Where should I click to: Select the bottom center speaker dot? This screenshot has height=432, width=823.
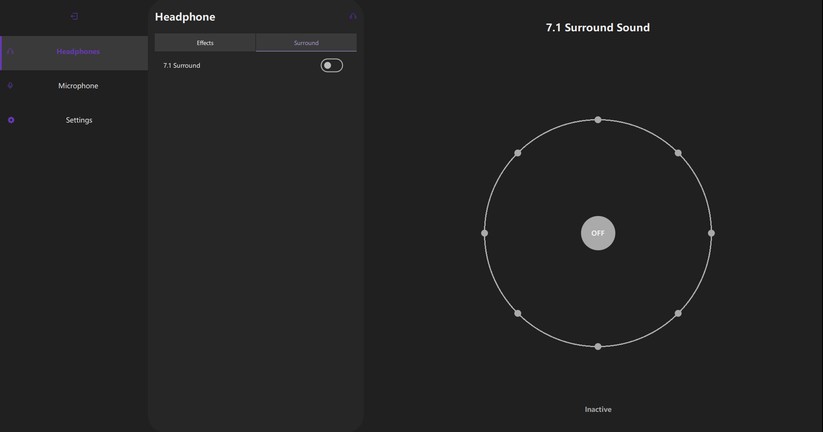(x=598, y=346)
